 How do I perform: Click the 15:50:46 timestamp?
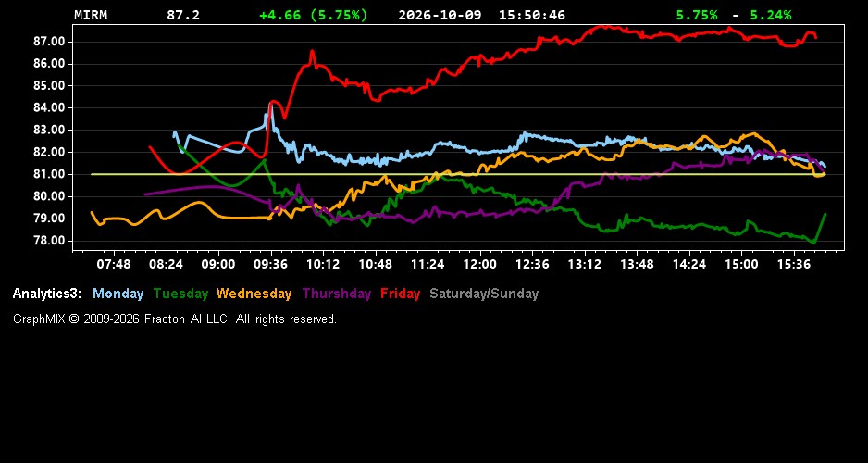tap(532, 16)
